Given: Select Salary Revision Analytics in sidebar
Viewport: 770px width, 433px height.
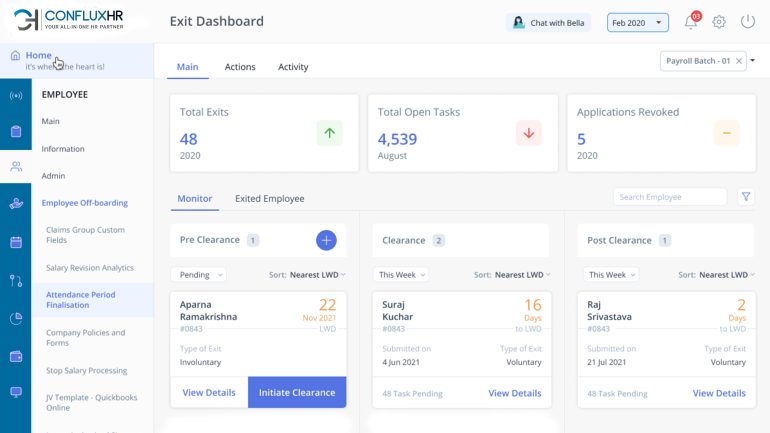Looking at the screenshot, I should [x=90, y=268].
